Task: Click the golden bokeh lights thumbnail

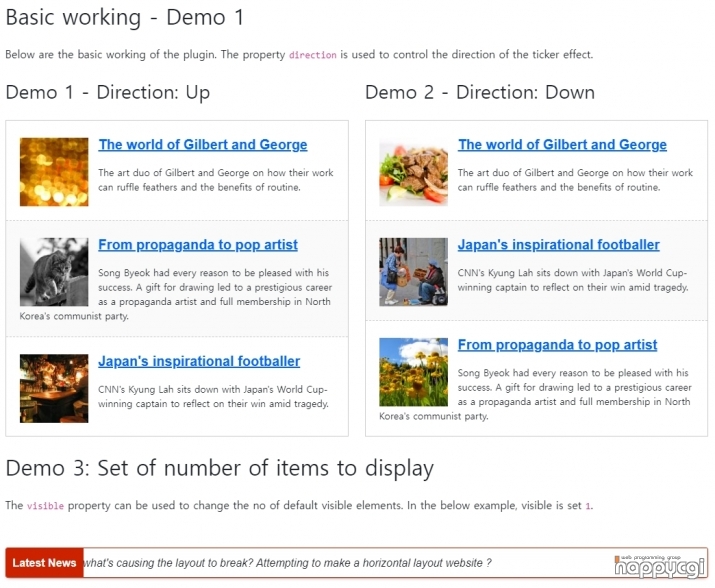Action: pyautogui.click(x=54, y=172)
